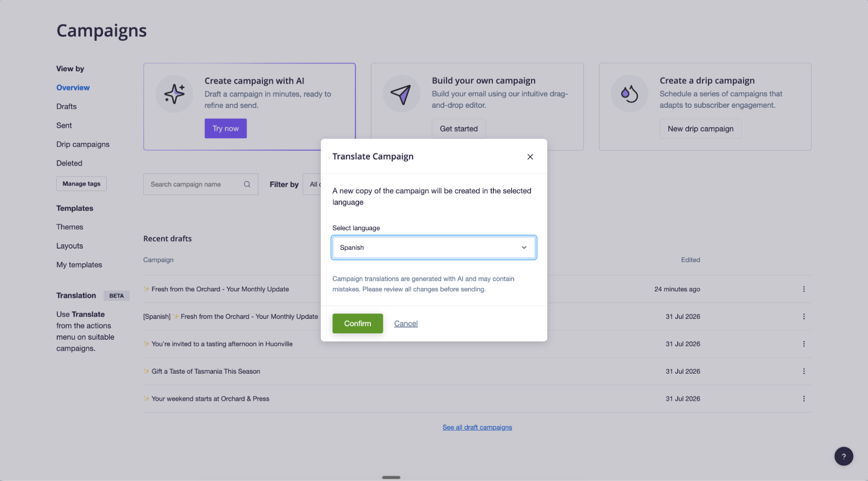Click the BETA badge next to Translation
Screen dimensions: 868x481
click(x=116, y=295)
